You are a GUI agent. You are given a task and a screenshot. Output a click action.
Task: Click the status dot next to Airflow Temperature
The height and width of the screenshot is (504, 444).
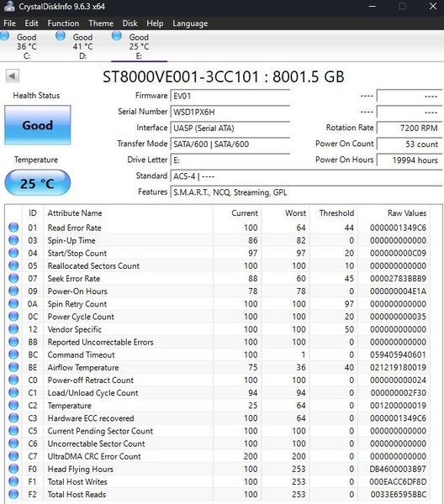[x=13, y=367]
